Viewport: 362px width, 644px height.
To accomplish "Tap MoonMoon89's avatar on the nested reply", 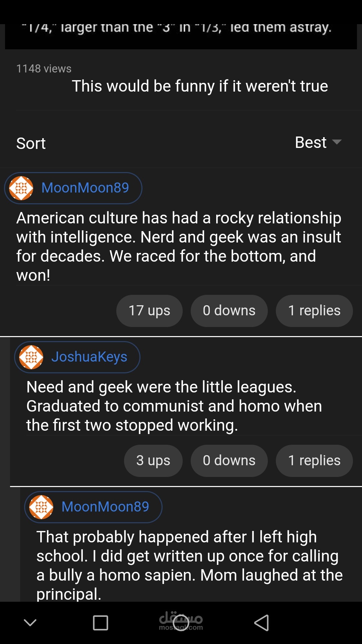I will click(x=41, y=507).
